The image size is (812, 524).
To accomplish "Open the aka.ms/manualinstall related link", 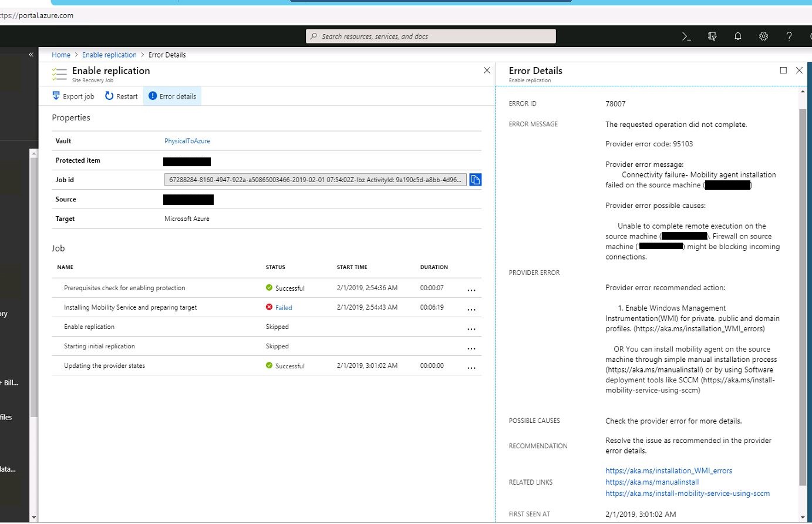I will tap(652, 482).
